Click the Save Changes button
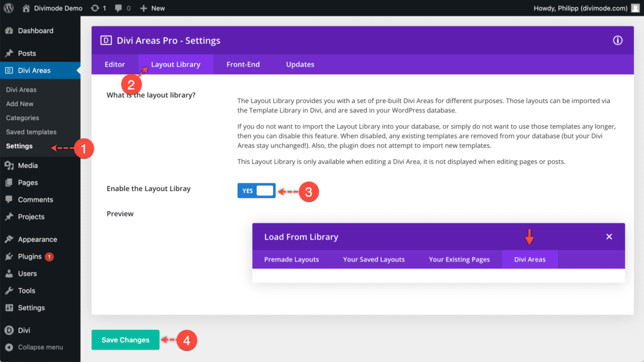This screenshot has height=362, width=644. pyautogui.click(x=125, y=340)
